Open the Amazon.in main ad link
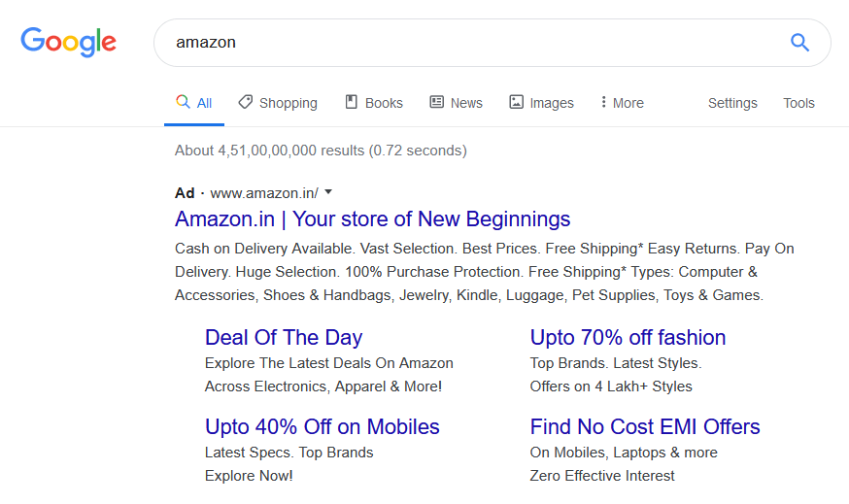 (x=372, y=218)
